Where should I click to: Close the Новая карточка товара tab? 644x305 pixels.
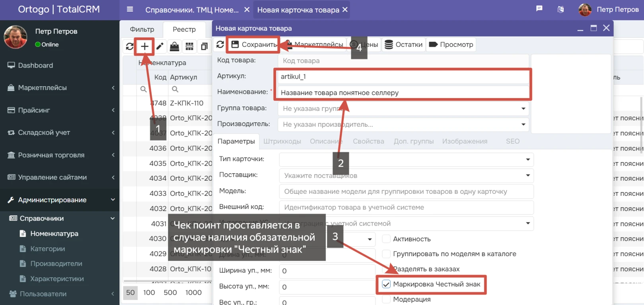click(345, 10)
